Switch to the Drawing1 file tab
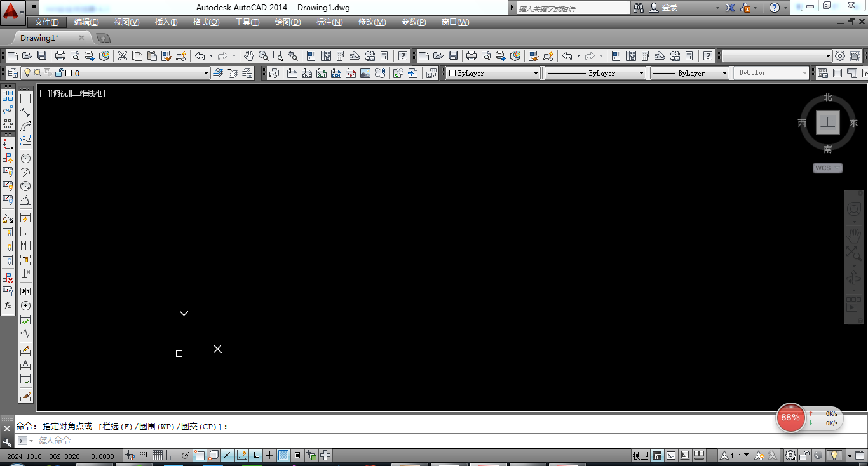The height and width of the screenshot is (466, 868). coord(39,38)
